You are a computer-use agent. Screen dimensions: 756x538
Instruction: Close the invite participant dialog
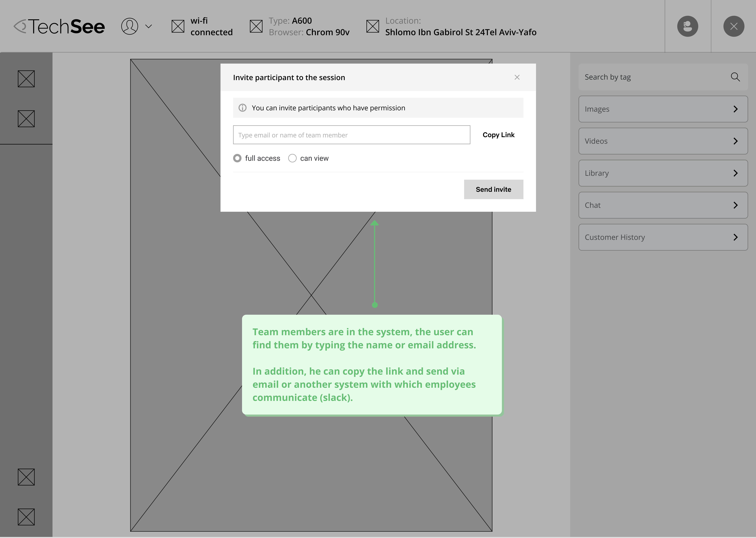point(517,77)
